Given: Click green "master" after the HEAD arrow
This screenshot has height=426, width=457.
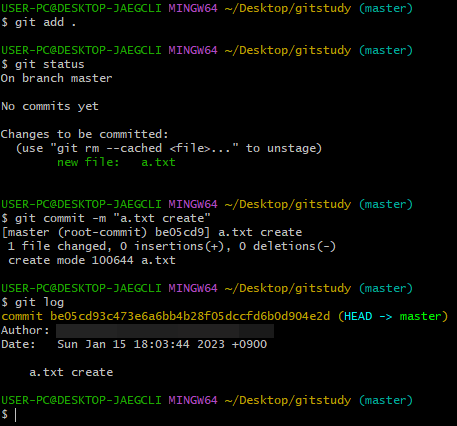Looking at the screenshot, I should 420,316.
